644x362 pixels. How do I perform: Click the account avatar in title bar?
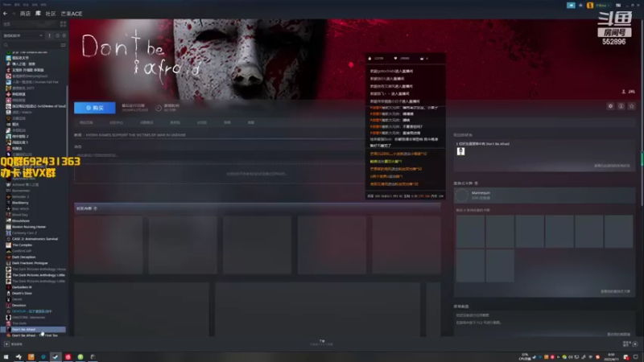[590, 6]
